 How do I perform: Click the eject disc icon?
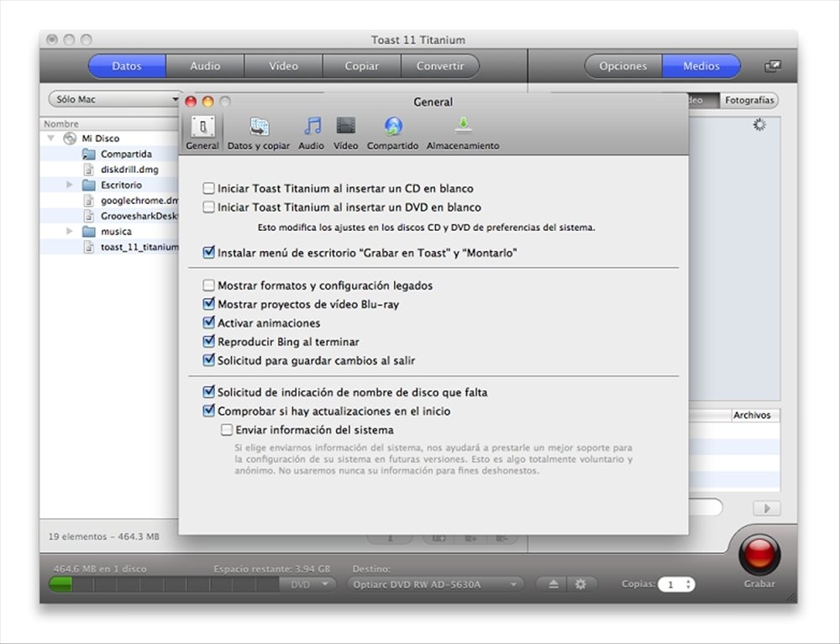(554, 584)
